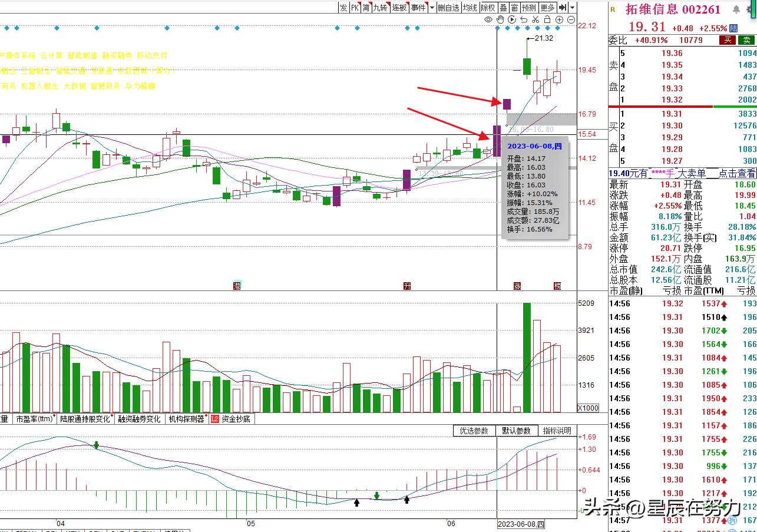Zoom in with the plus circle icon
The width and height of the screenshot is (757, 532).
(x=559, y=20)
